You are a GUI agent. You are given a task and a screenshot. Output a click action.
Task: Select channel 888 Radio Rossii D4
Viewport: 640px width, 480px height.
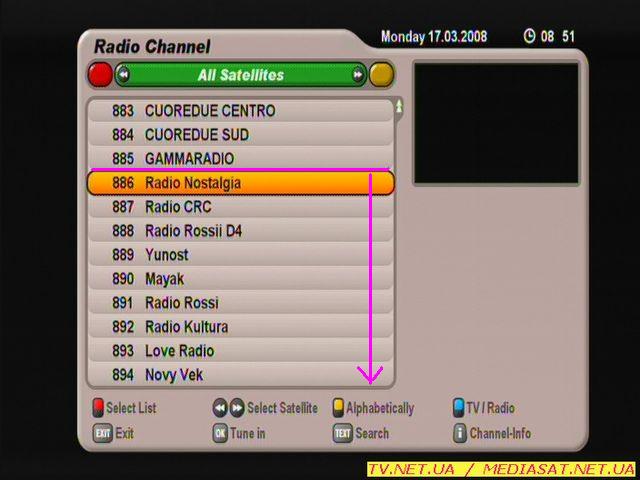click(240, 231)
